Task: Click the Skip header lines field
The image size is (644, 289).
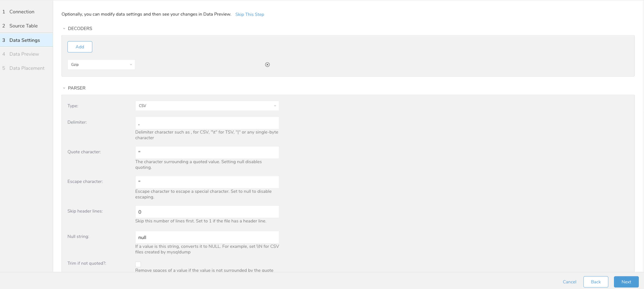Action: point(207,212)
